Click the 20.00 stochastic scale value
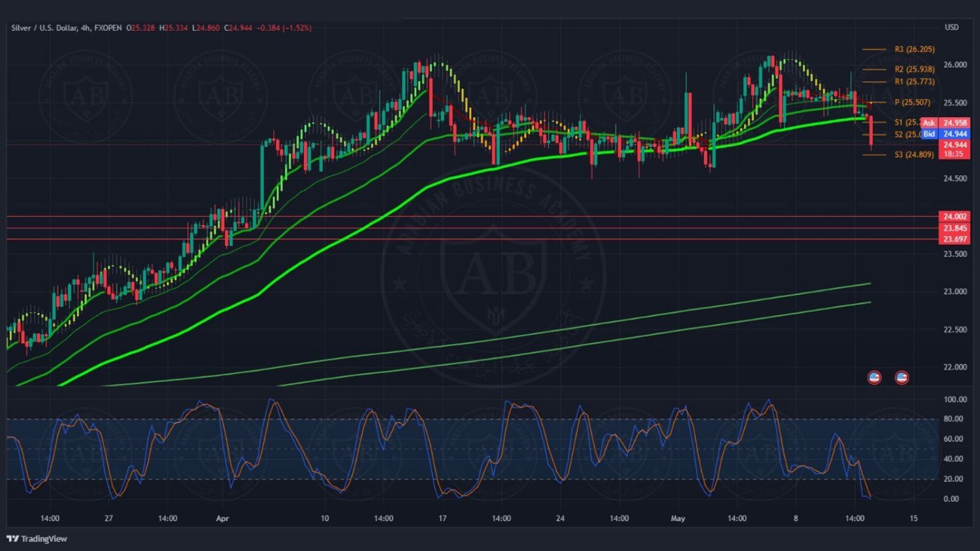The width and height of the screenshot is (980, 551). coord(953,479)
